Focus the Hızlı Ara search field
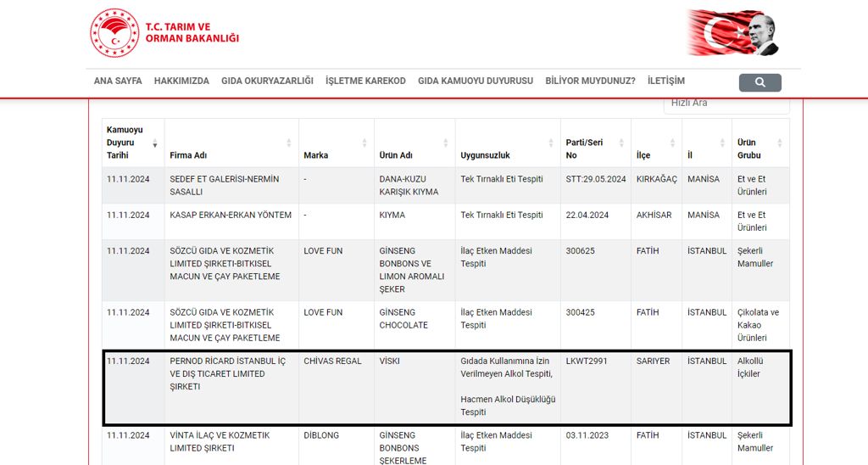Image resolution: width=868 pixels, height=465 pixels. pyautogui.click(x=726, y=104)
